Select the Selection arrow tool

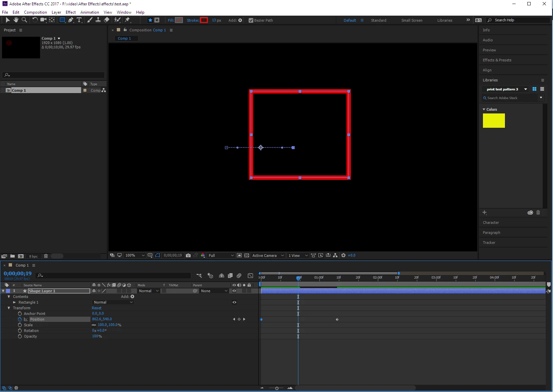tap(8, 20)
